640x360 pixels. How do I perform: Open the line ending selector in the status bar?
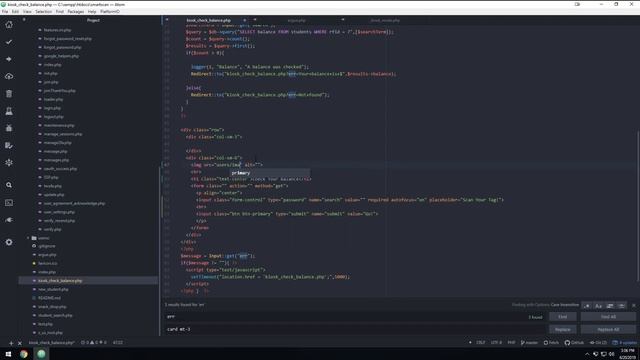tap(481, 343)
